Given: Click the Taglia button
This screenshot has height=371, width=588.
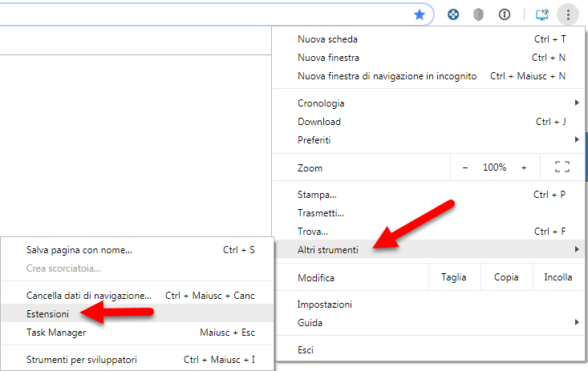Looking at the screenshot, I should click(x=454, y=277).
